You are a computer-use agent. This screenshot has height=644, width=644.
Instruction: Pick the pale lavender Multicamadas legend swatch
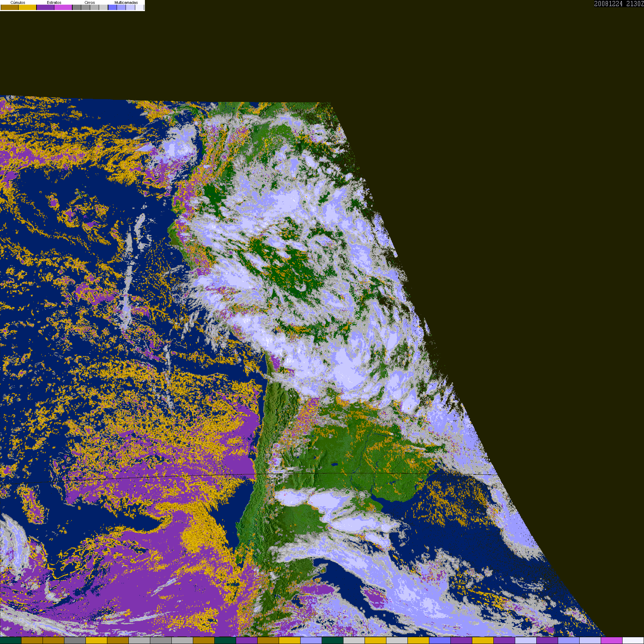click(131, 8)
